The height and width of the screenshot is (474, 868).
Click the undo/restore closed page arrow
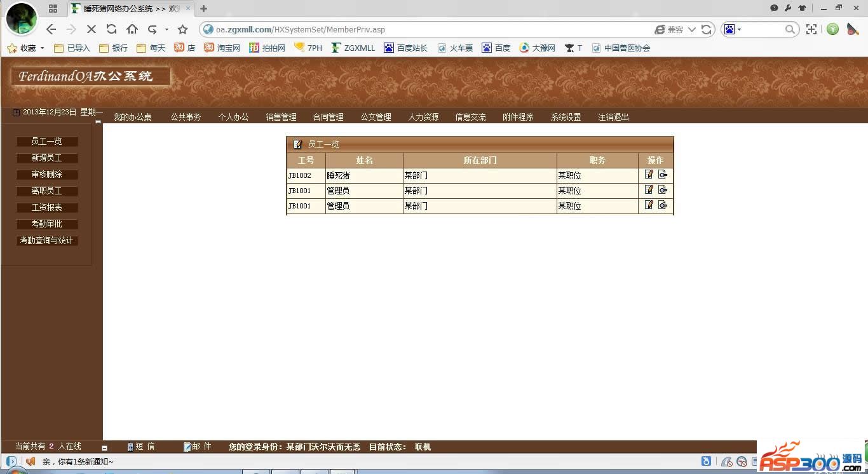(x=152, y=29)
